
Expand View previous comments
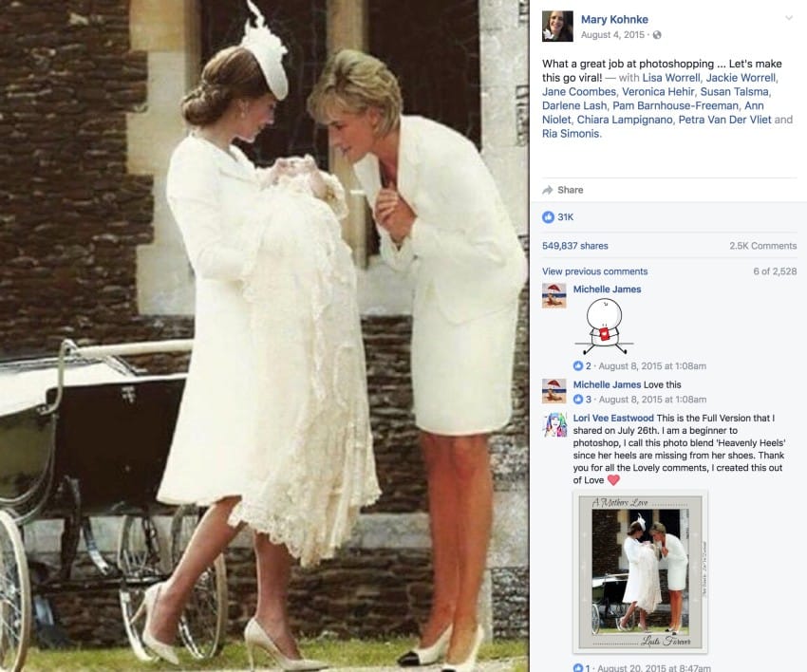click(x=594, y=271)
